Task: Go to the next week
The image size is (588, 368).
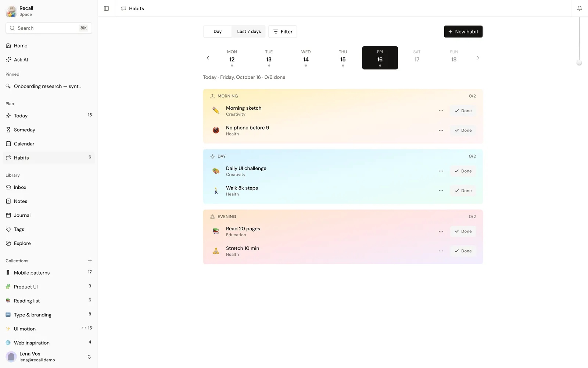Action: click(x=478, y=58)
